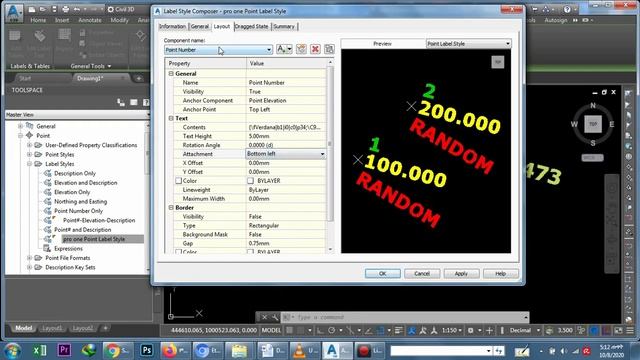Collapse the Border property group

[171, 207]
